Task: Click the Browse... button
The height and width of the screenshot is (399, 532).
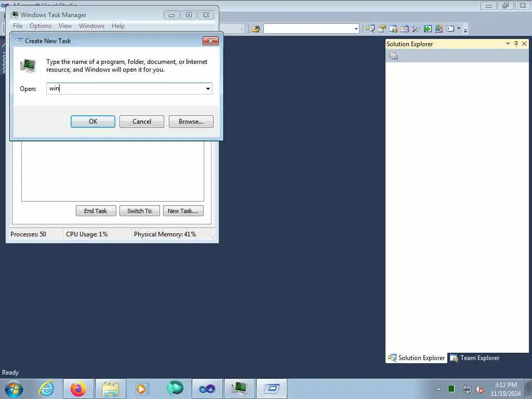Action: (x=191, y=122)
